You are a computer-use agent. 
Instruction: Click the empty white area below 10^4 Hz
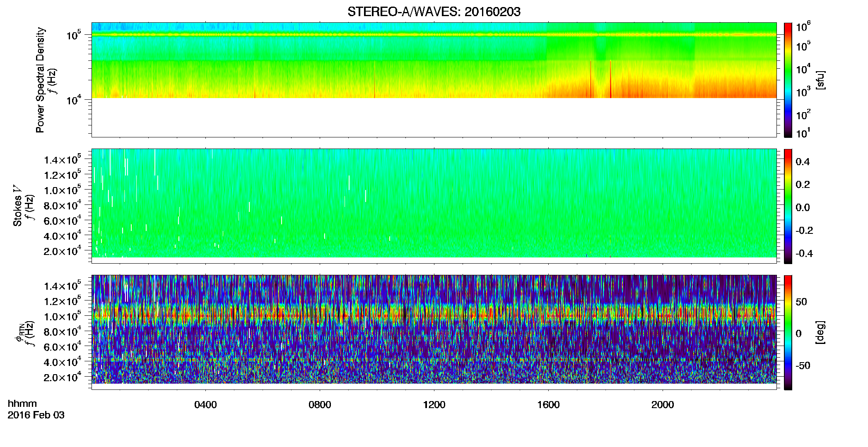(x=434, y=118)
